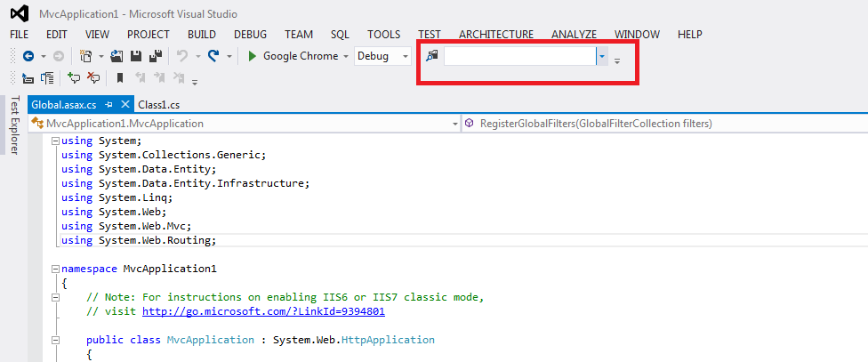
Task: Click the Next Bookmark icon
Action: coord(159,78)
